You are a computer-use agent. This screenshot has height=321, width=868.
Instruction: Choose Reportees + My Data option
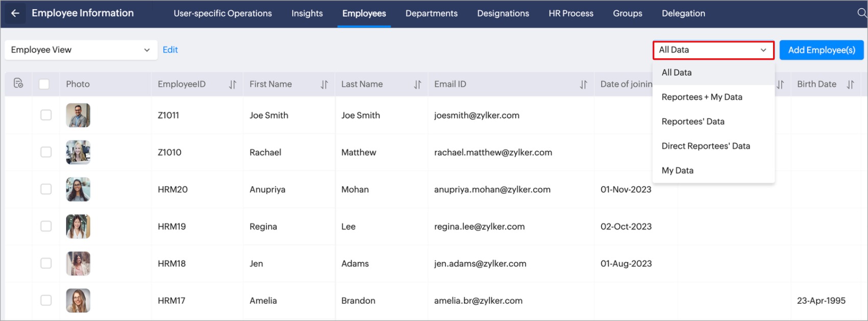pyautogui.click(x=702, y=97)
